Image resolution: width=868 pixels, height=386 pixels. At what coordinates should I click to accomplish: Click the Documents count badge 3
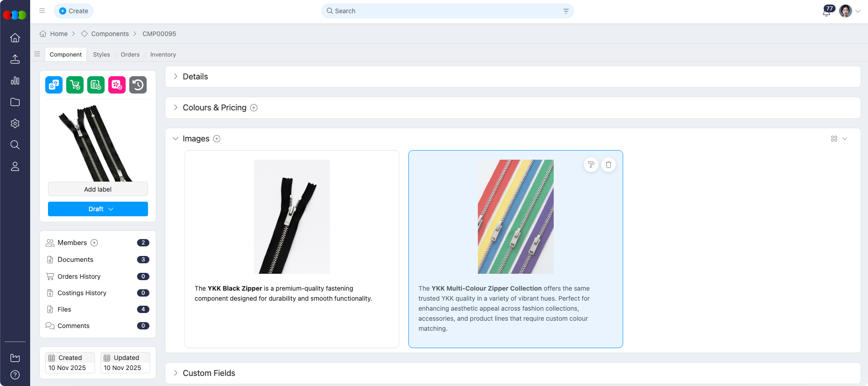(x=143, y=260)
